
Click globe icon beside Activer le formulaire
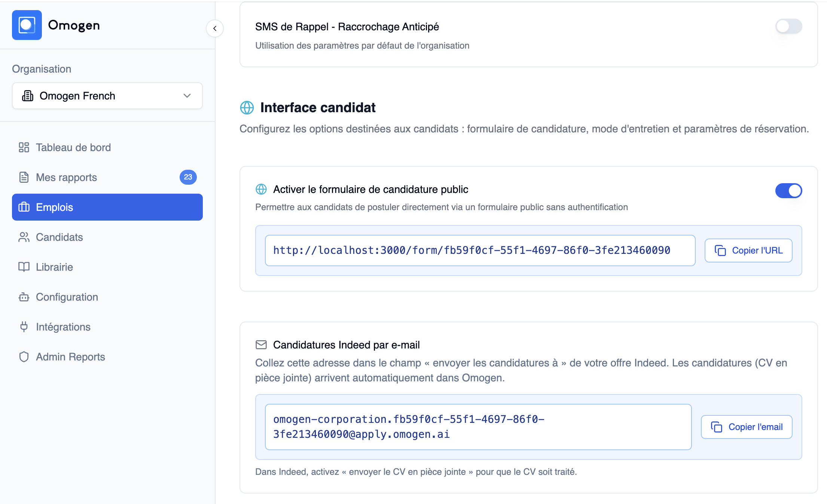click(261, 189)
